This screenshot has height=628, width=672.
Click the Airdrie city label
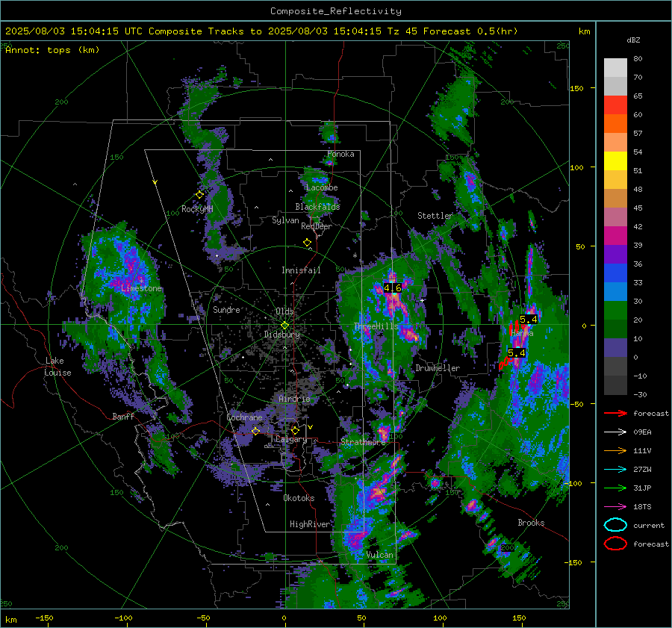(294, 399)
